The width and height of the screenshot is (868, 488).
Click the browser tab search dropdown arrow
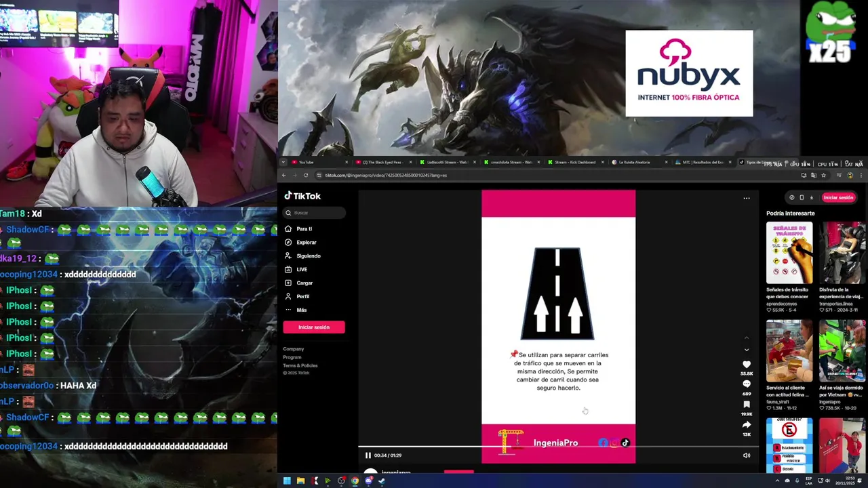point(283,162)
